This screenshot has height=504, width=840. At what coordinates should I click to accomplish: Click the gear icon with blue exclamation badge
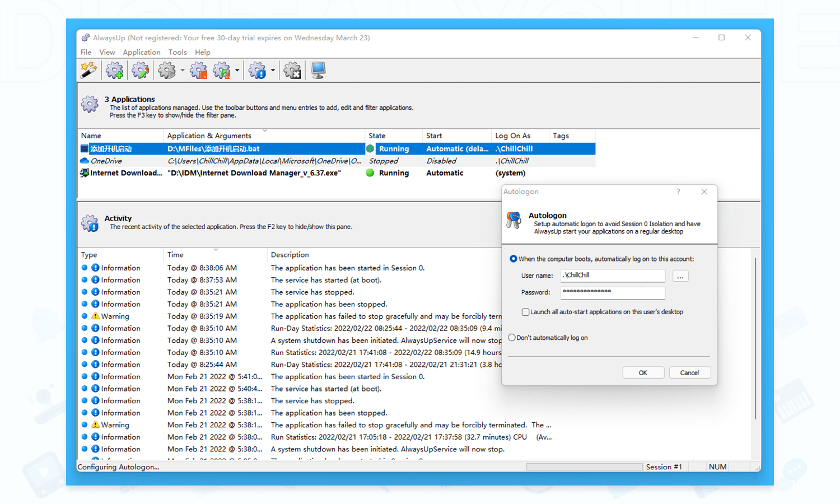[x=257, y=71]
